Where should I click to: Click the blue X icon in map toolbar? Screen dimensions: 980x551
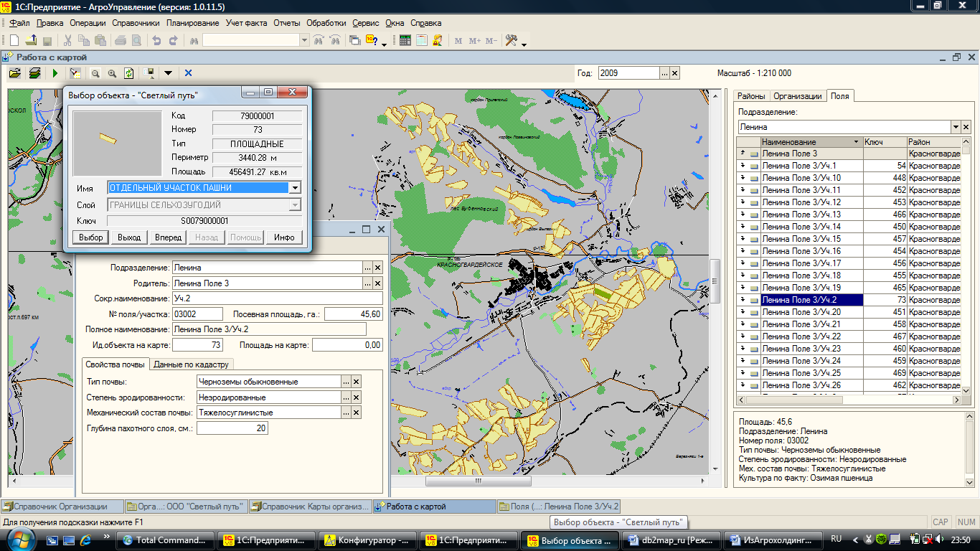pos(188,73)
